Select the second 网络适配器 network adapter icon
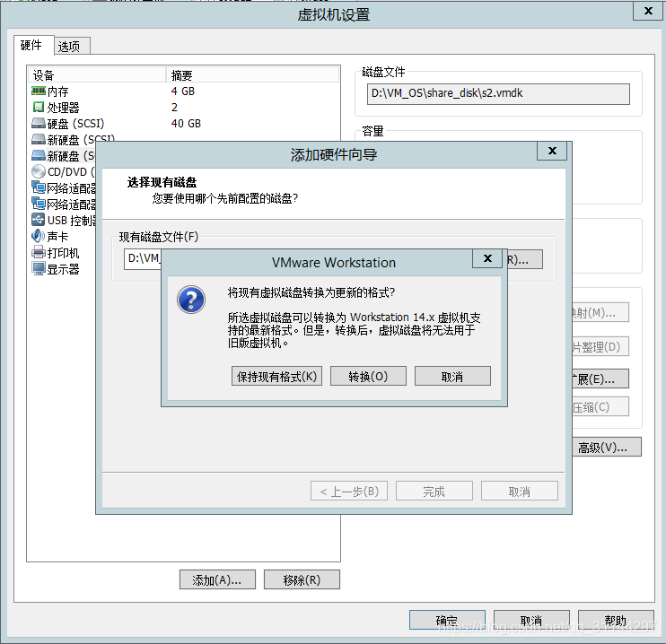 [x=39, y=204]
